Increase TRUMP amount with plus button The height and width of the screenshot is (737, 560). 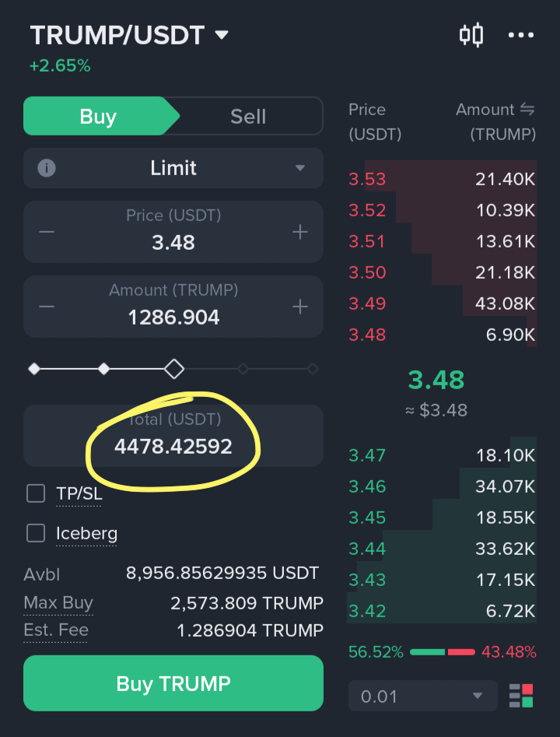coord(300,307)
